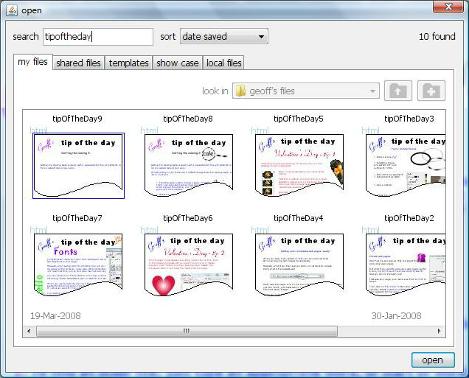
Task: Select the tipOfTheDay2 thumbnail
Action: [x=406, y=264]
